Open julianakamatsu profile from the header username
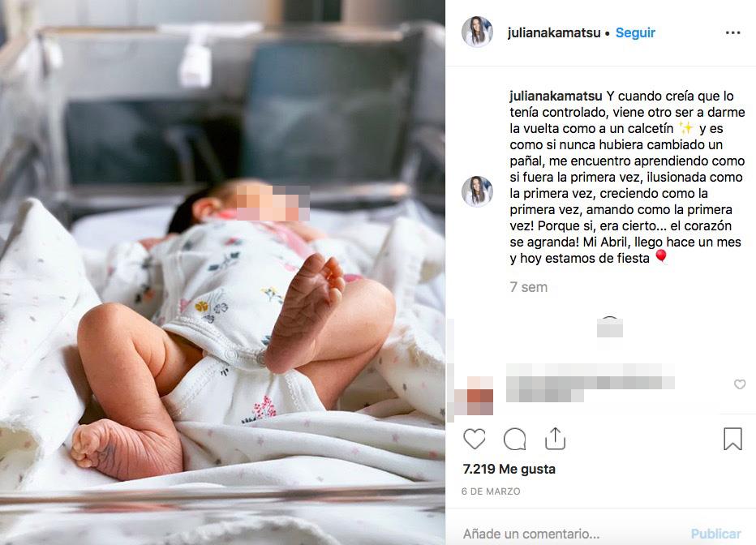The height and width of the screenshot is (545, 756). click(x=553, y=32)
